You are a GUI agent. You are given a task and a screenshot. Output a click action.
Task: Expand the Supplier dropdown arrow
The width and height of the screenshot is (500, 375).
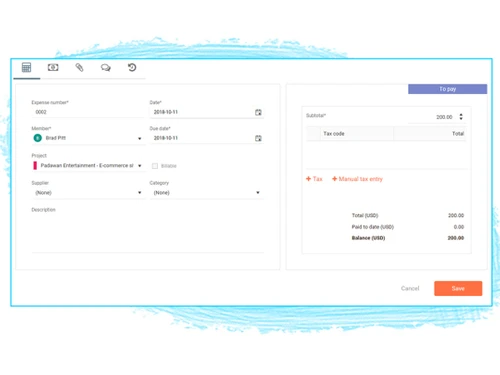[x=140, y=193]
